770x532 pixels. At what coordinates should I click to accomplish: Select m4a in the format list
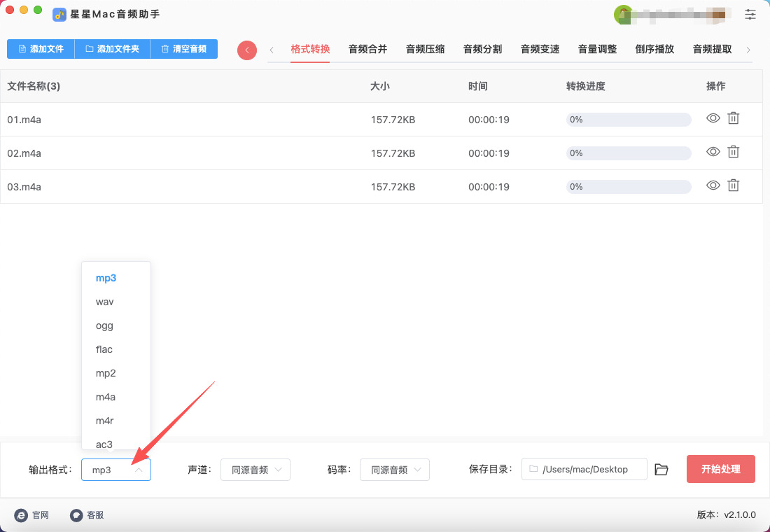click(x=116, y=397)
